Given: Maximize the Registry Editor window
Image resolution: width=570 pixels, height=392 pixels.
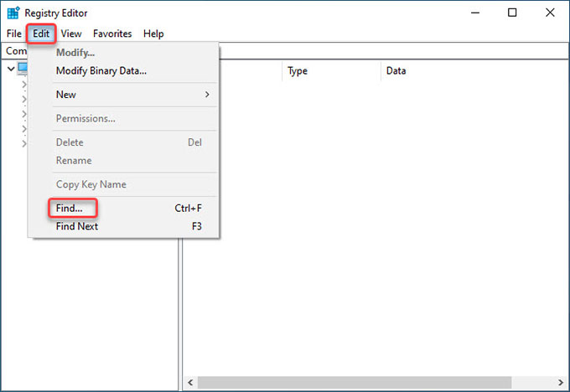Looking at the screenshot, I should 512,13.
